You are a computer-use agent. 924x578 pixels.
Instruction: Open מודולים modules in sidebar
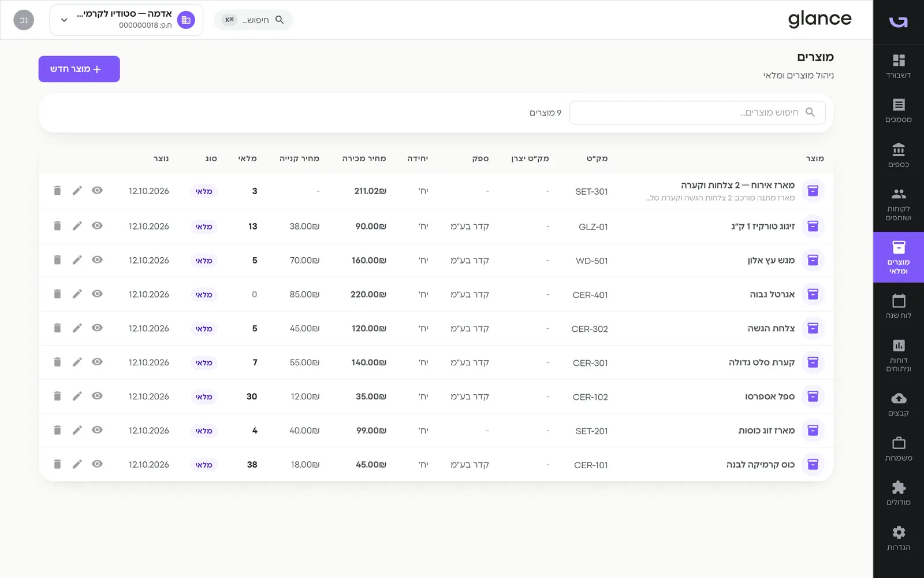coord(899,494)
